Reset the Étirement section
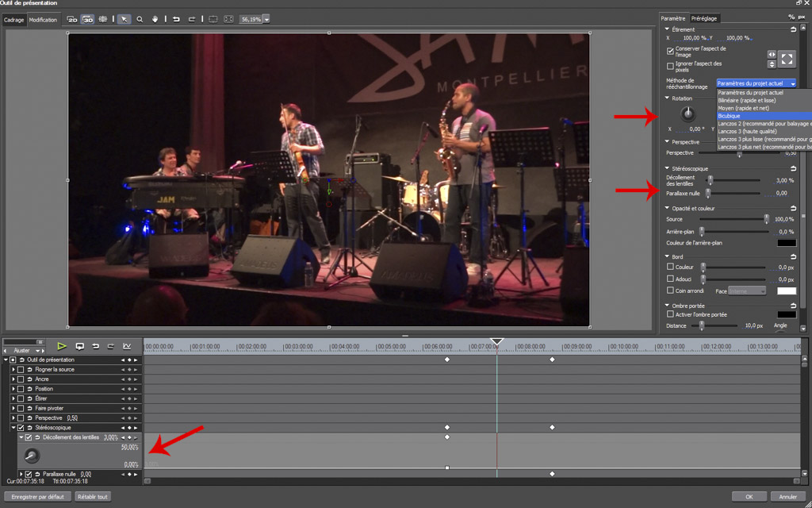Image resolution: width=812 pixels, height=508 pixels. coord(793,29)
